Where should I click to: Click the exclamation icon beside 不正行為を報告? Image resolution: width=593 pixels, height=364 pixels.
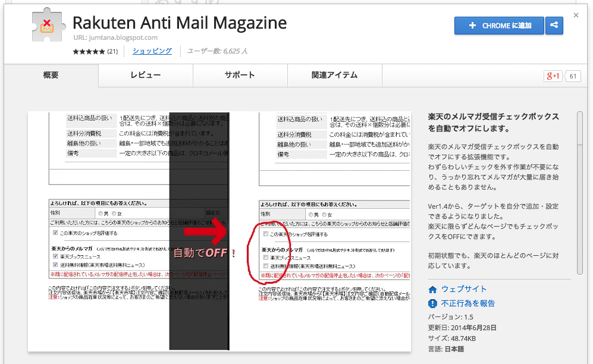[432, 303]
